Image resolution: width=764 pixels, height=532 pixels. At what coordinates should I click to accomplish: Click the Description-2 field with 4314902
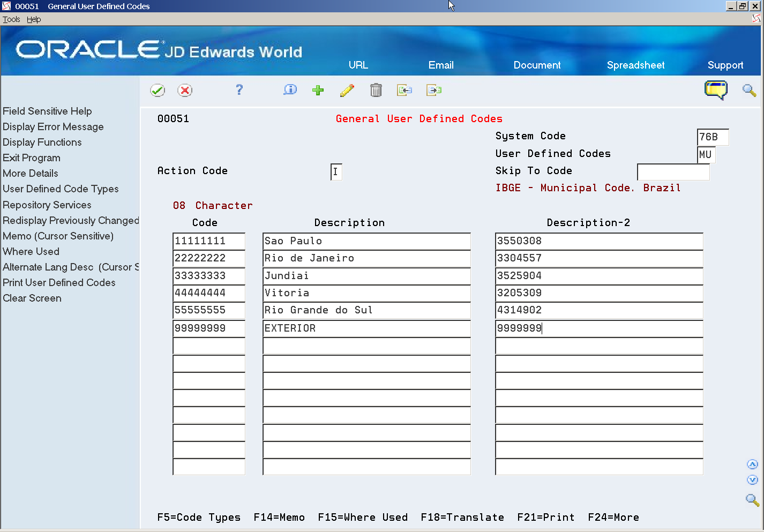point(599,310)
